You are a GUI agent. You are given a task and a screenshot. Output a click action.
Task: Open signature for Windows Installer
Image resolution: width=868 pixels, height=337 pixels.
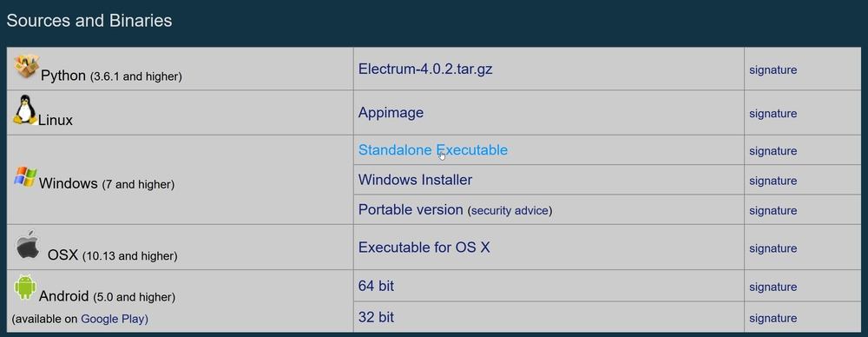click(x=773, y=182)
